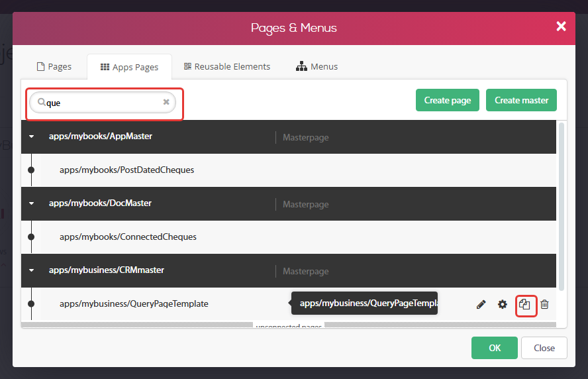Viewport: 588px width, 379px height.
Task: Switch to the Pages tab
Action: coord(54,67)
